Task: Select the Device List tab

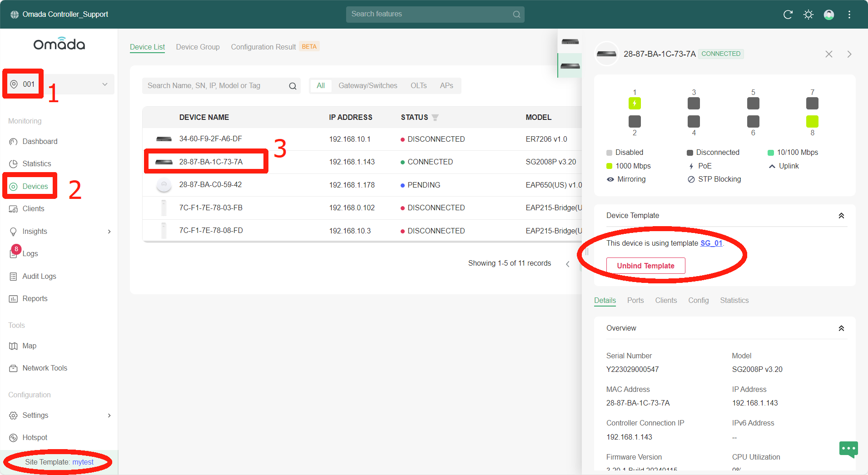Action: point(147,47)
